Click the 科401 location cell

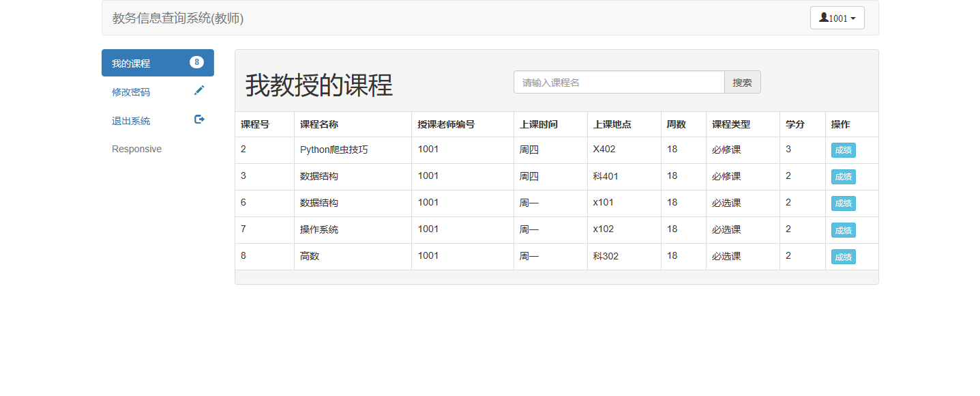(624, 177)
